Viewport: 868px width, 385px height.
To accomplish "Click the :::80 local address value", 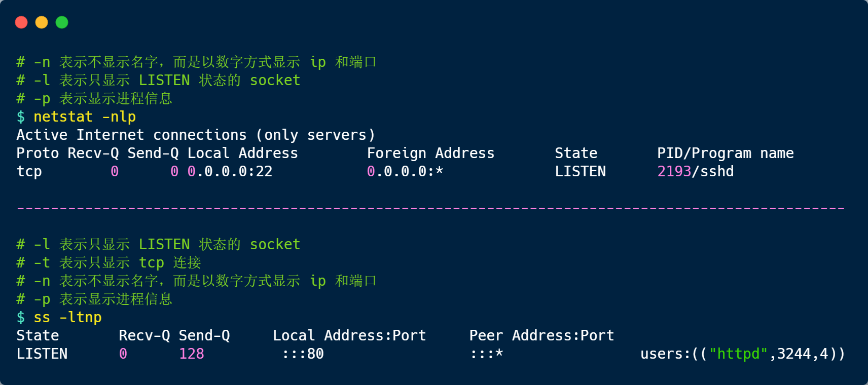I will [303, 354].
